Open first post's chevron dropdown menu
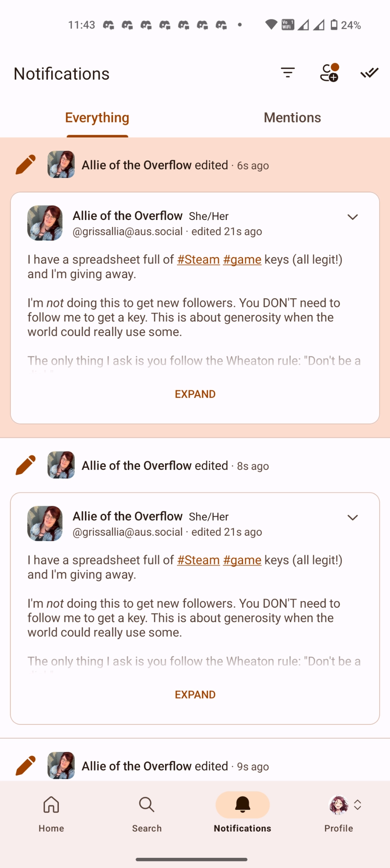Viewport: 390px width, 868px height. (353, 217)
